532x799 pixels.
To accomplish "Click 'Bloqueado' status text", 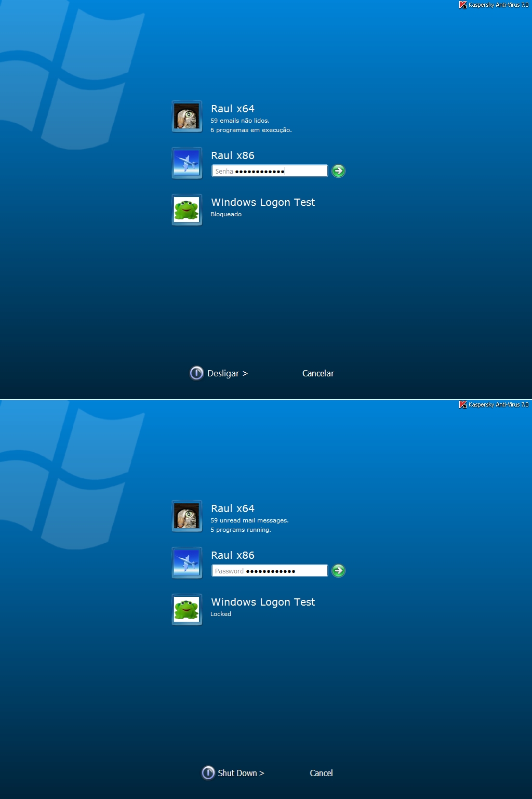I will (226, 214).
